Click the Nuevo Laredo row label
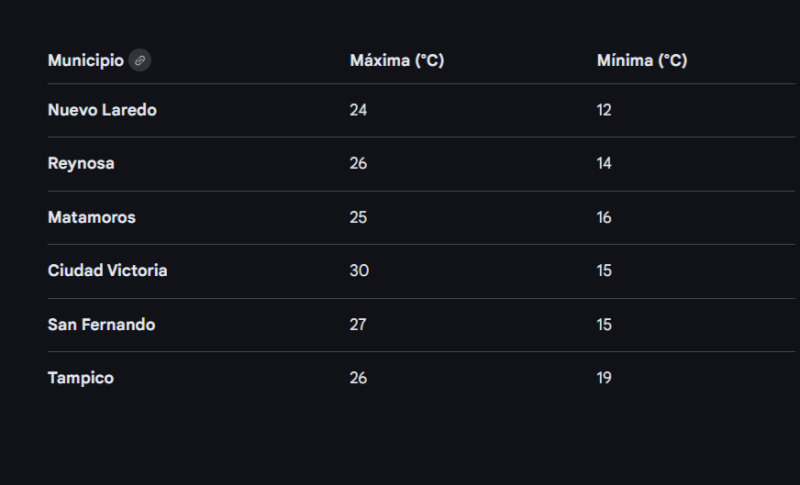 pyautogui.click(x=102, y=110)
